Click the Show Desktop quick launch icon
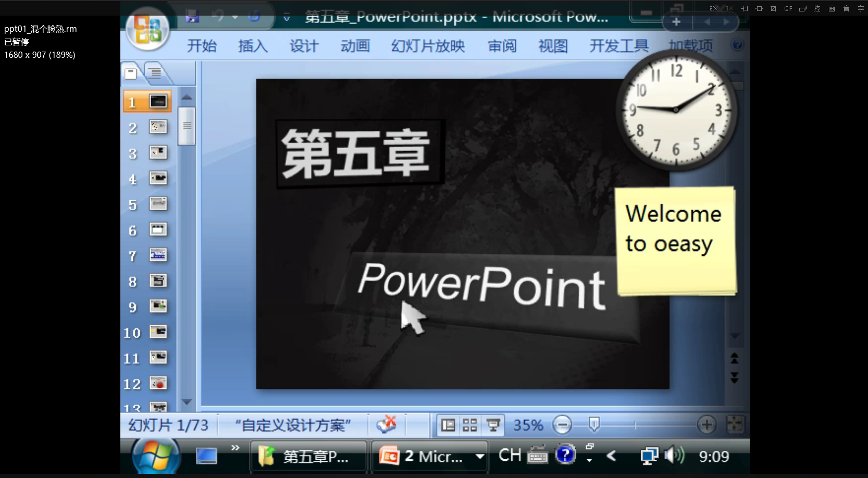Image resolution: width=868 pixels, height=478 pixels. coord(206,457)
